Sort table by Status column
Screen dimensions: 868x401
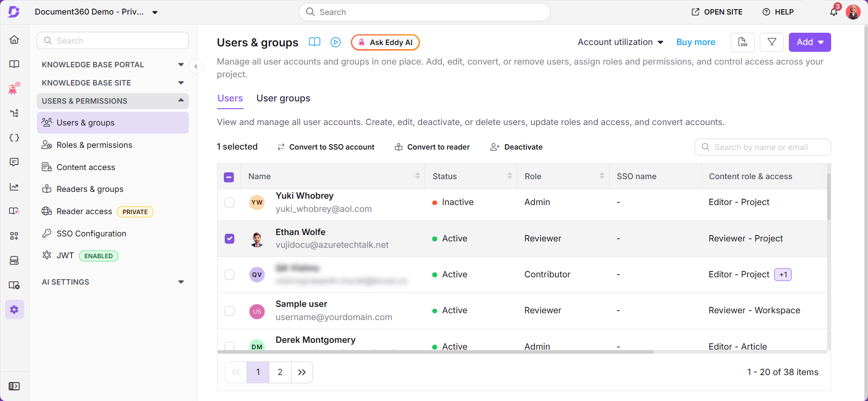[510, 176]
